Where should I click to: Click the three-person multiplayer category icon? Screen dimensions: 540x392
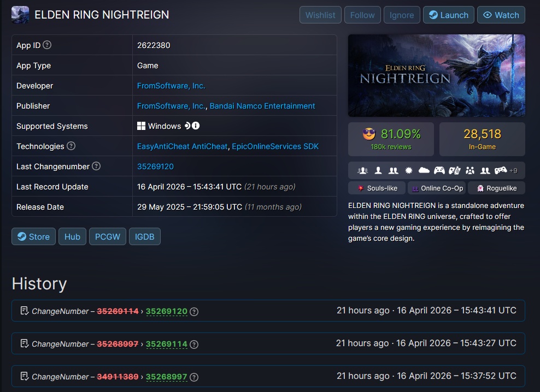click(x=362, y=170)
